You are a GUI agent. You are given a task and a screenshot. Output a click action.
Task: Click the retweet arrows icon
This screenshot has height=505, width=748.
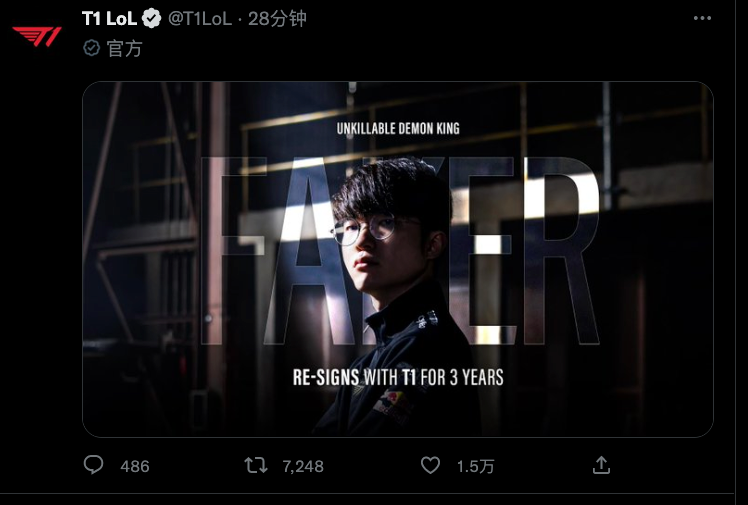coord(257,465)
